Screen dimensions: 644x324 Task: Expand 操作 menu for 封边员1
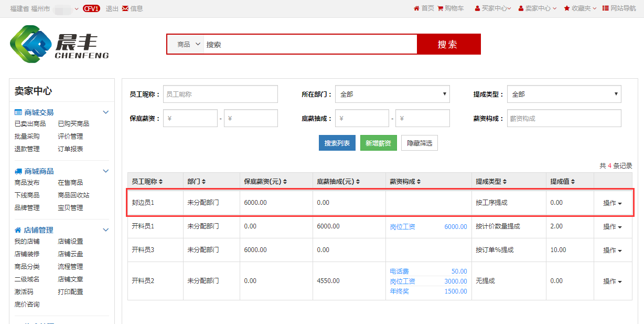click(x=612, y=203)
